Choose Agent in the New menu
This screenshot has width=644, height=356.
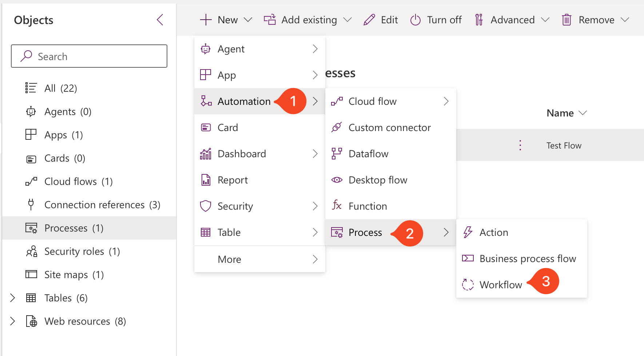(x=260, y=49)
